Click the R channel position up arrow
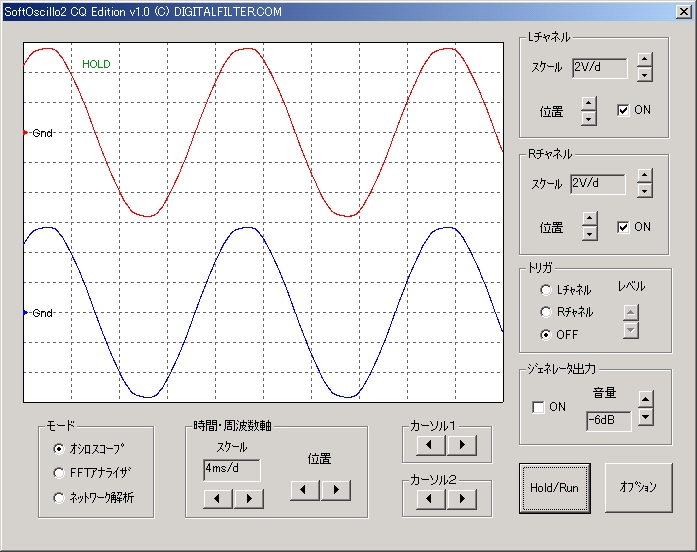697x552 pixels. click(589, 219)
